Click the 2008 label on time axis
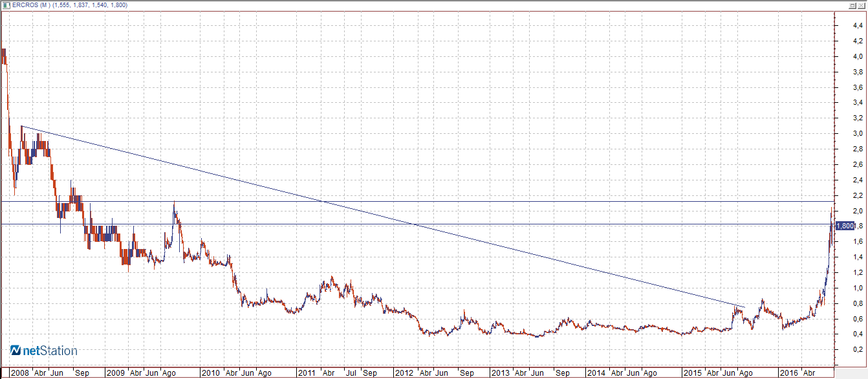The height and width of the screenshot is (379, 868). click(x=19, y=373)
